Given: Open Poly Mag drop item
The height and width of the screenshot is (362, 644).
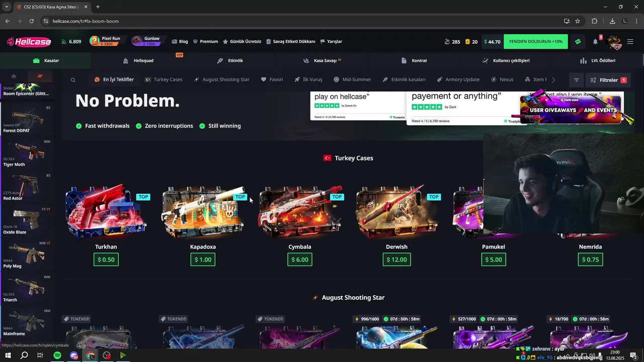Looking at the screenshot, I should pyautogui.click(x=27, y=254).
